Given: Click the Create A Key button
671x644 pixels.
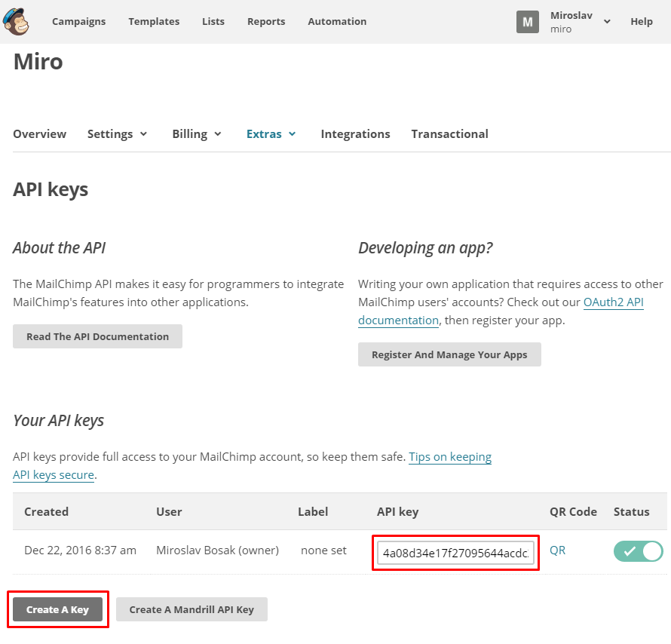Looking at the screenshot, I should (57, 609).
